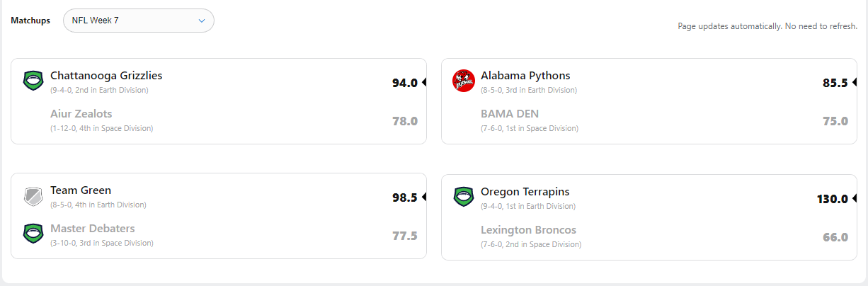This screenshot has width=868, height=286.
Task: Open the Chattanooga Grizzlies team page
Action: click(106, 76)
